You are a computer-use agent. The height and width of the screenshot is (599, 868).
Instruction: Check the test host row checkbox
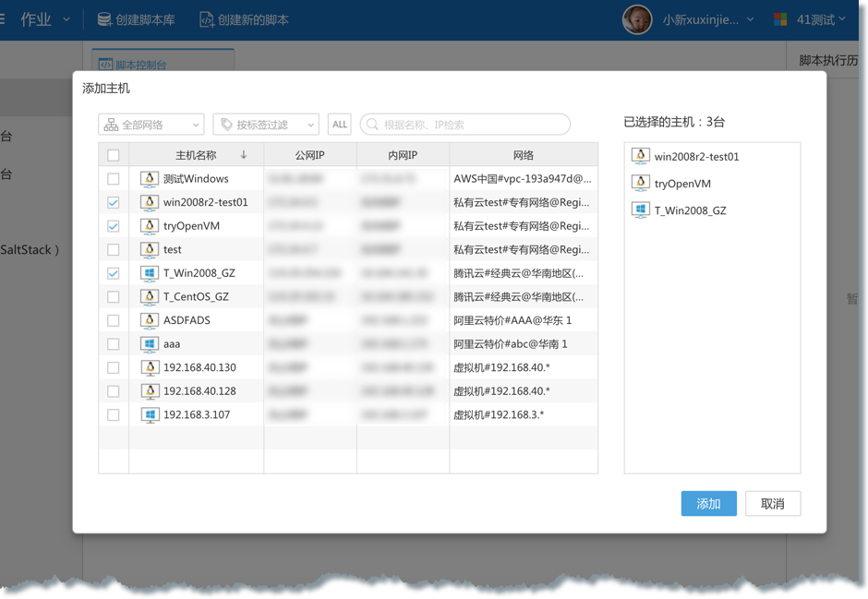click(x=114, y=249)
